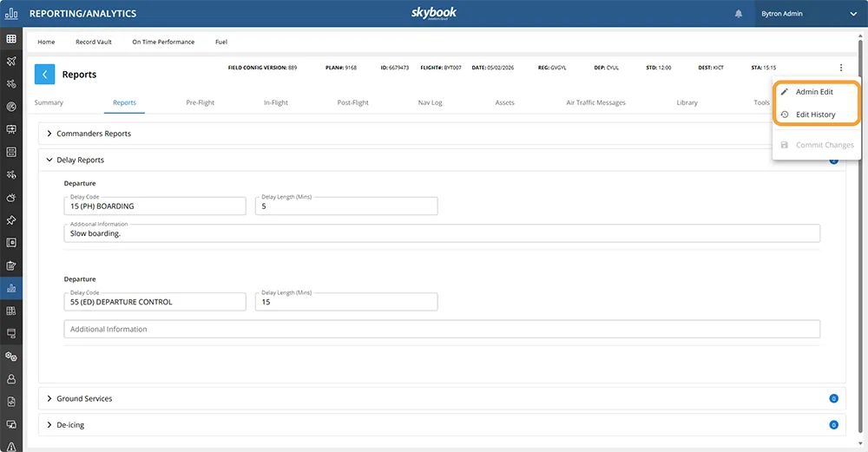Click the notifications bell icon
This screenshot has width=868, height=452.
pyautogui.click(x=739, y=14)
